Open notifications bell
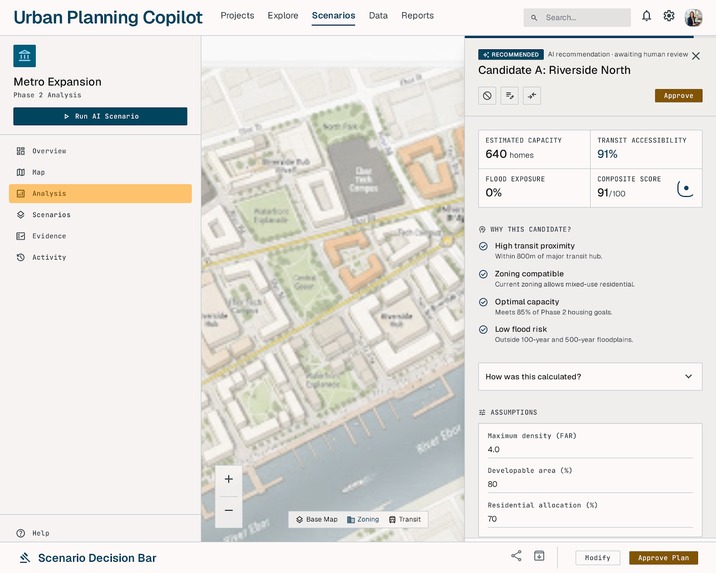The width and height of the screenshot is (716, 573). point(646,16)
